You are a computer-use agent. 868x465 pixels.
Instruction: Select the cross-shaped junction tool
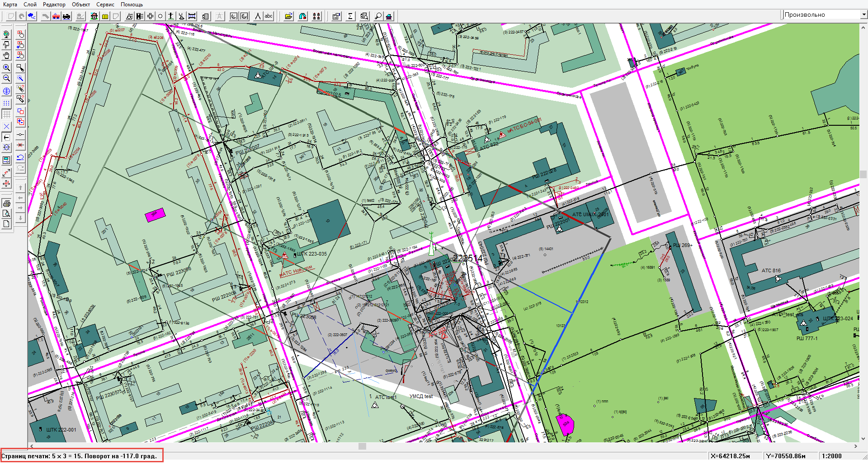pos(150,16)
